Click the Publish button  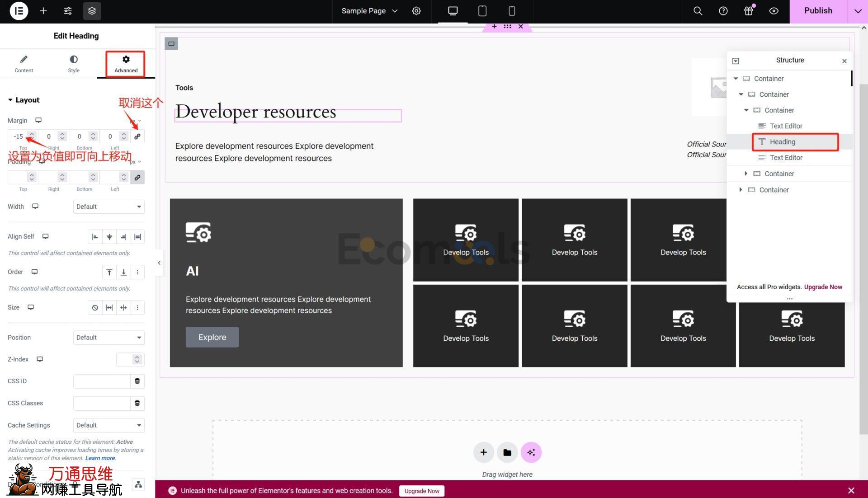tap(818, 11)
